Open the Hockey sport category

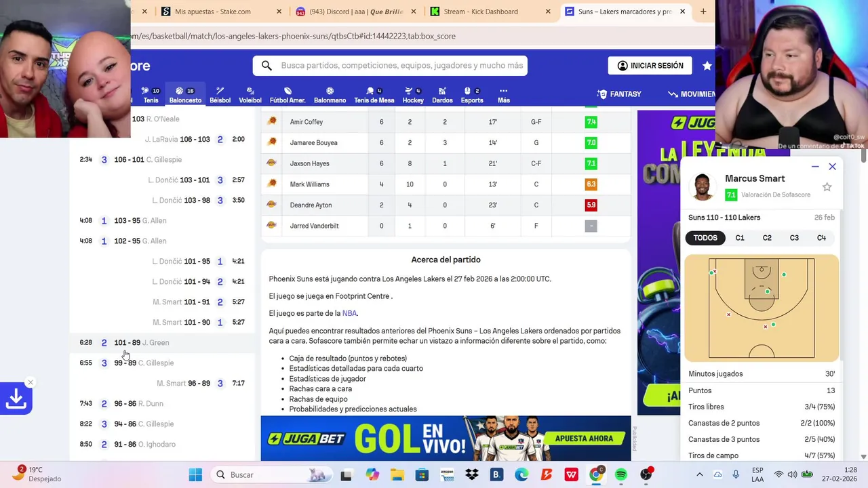(413, 95)
